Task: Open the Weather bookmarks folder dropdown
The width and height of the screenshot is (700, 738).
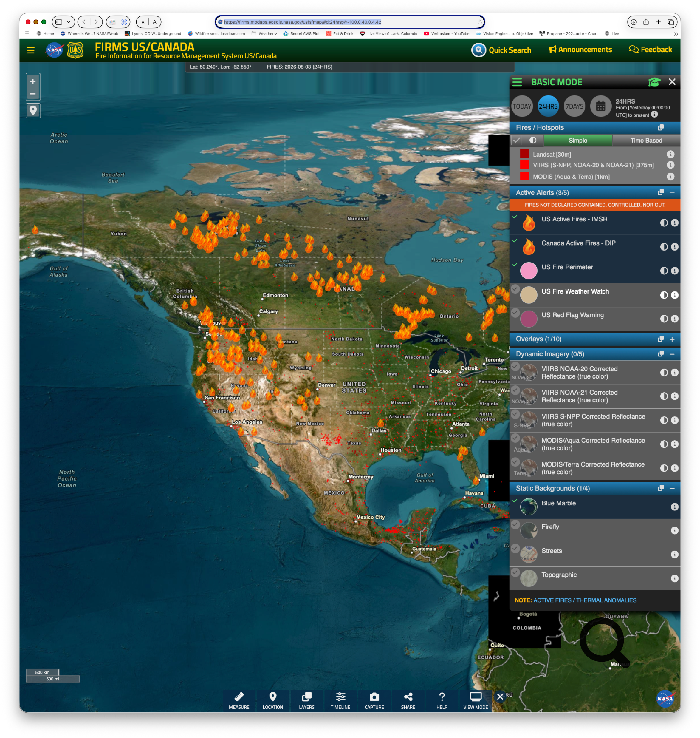Action: point(264,34)
